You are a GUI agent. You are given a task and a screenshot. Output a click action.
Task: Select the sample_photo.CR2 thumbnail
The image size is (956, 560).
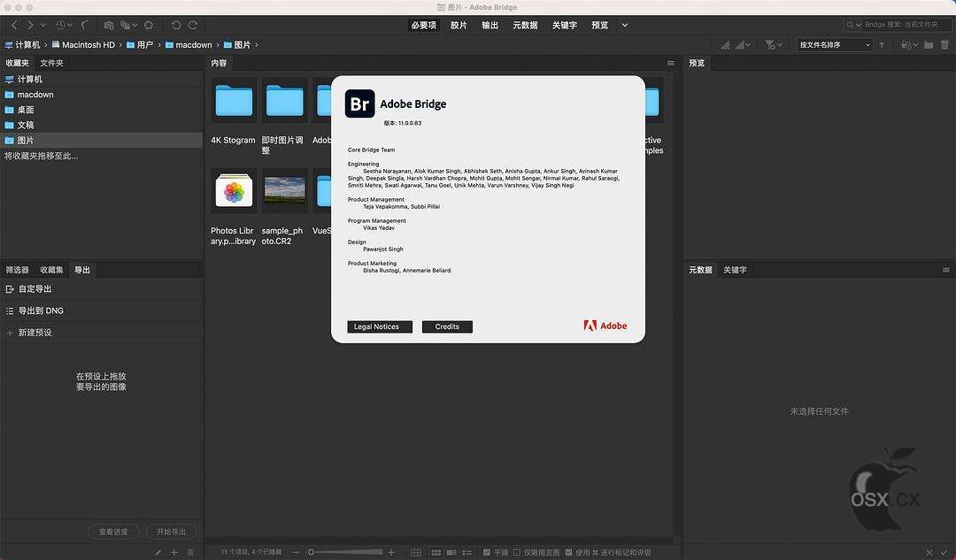284,190
